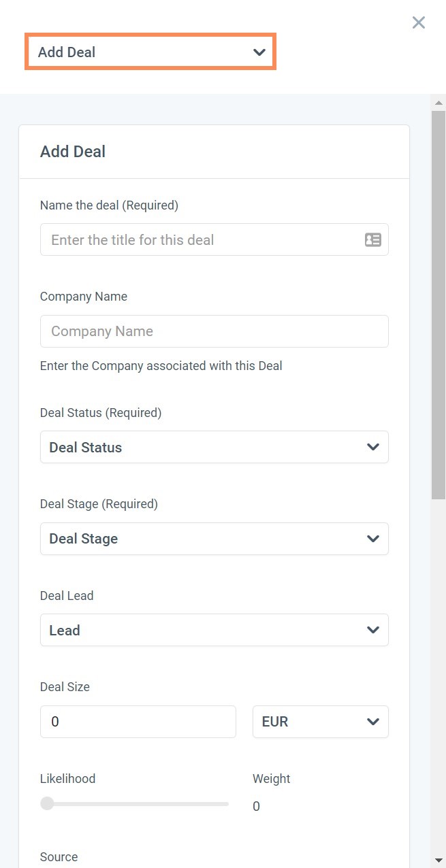Viewport: 446px width, 868px height.
Task: Open the Add Deal selector at top
Action: [x=150, y=52]
